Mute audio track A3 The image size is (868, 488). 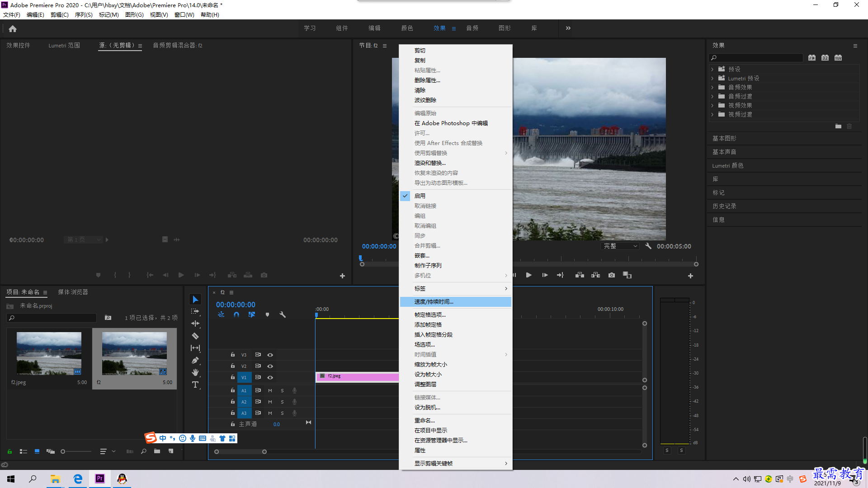click(270, 413)
